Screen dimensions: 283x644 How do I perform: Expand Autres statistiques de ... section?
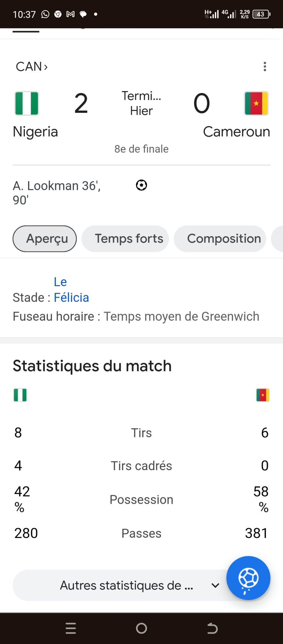coord(126,586)
